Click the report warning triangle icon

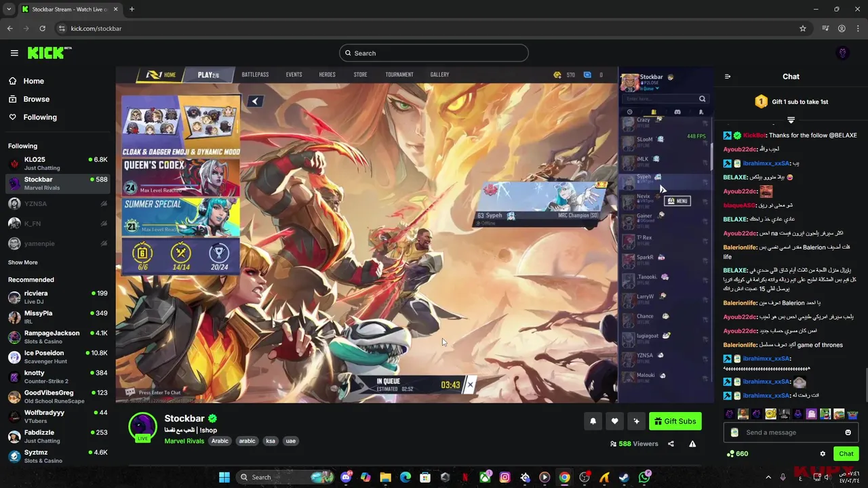click(x=692, y=444)
